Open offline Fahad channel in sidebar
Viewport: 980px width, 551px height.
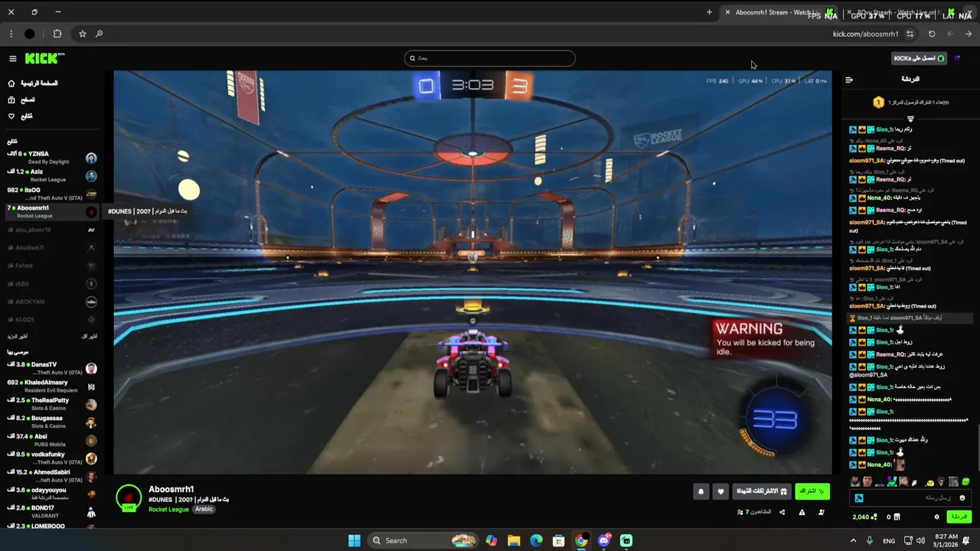pyautogui.click(x=51, y=266)
